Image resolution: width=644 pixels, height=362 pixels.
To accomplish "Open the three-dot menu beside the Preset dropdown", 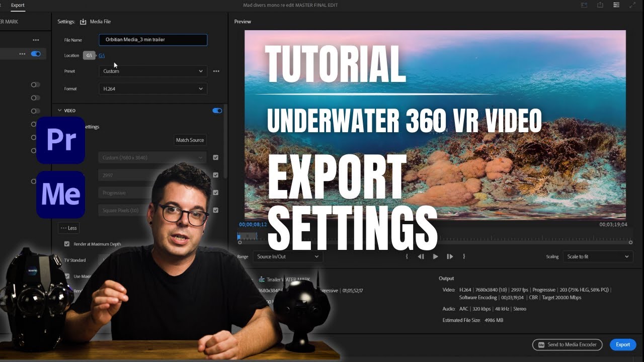I will click(216, 71).
